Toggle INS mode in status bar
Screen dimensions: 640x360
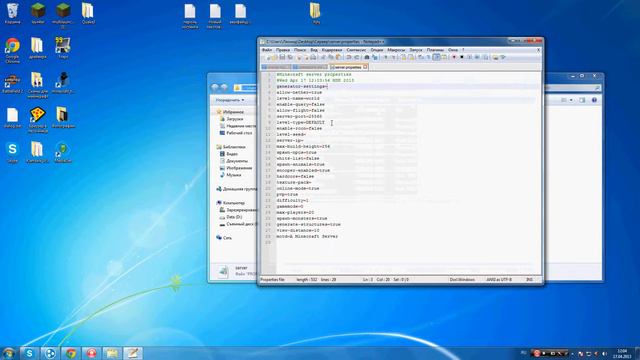[529, 280]
